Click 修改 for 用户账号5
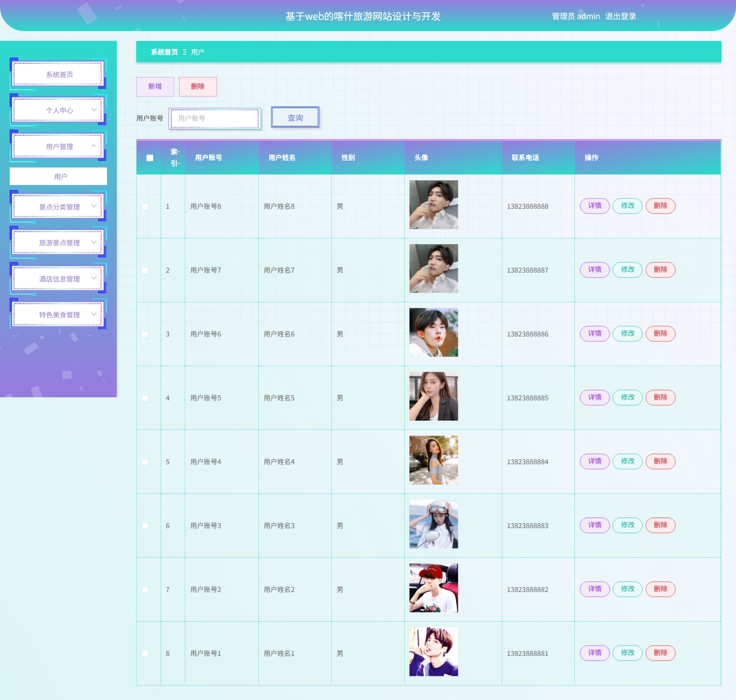The image size is (736, 700). tap(627, 398)
